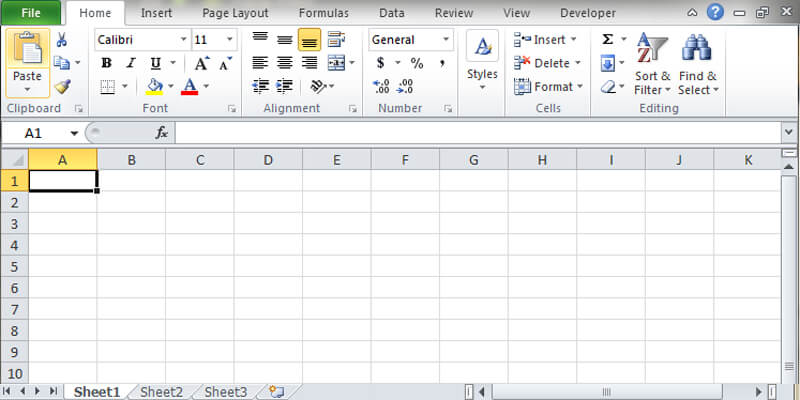
Task: Click Insert Worksheet tab icon
Action: pos(276,391)
